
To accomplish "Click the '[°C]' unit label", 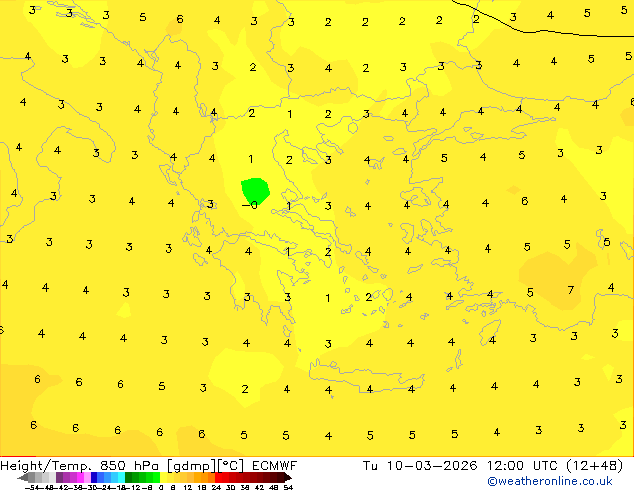I will pos(231,466).
